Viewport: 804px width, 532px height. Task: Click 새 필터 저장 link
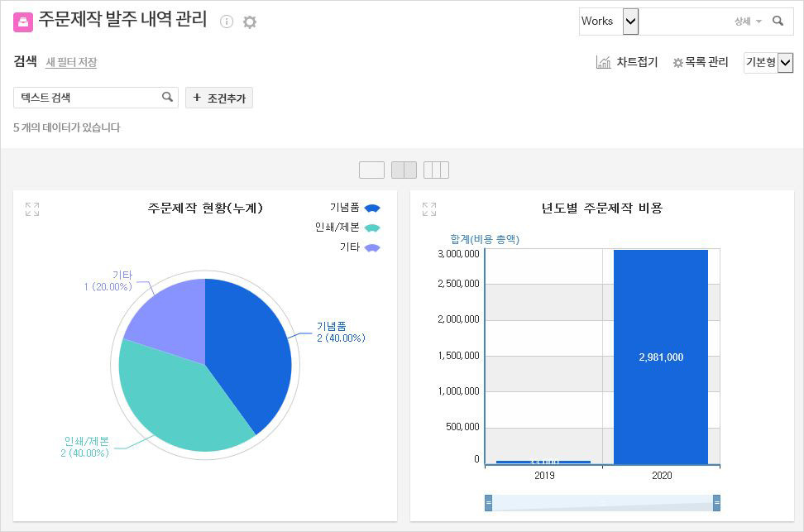pos(71,62)
